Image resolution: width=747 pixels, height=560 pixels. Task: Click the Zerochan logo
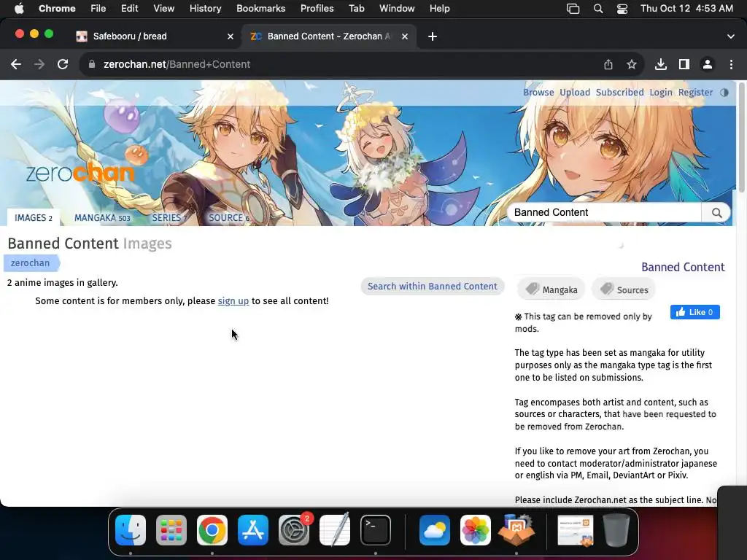tap(80, 172)
